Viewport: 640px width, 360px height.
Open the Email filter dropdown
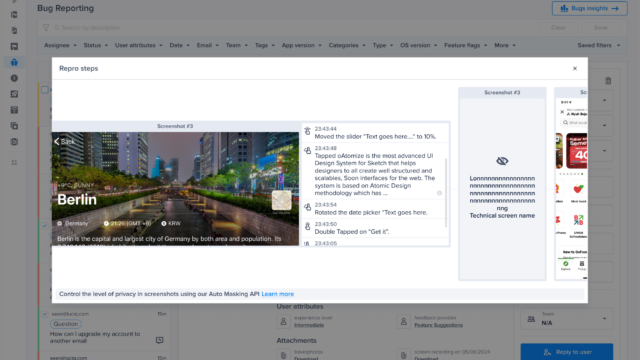(x=207, y=45)
